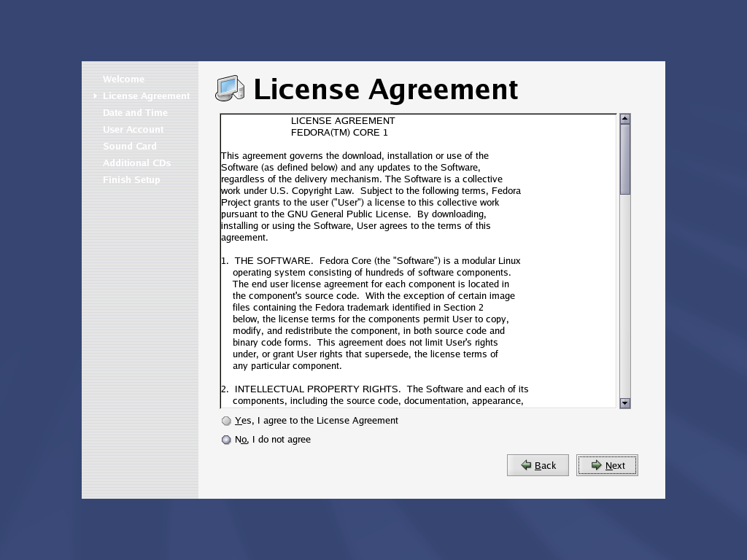Image resolution: width=747 pixels, height=560 pixels.
Task: Click the Back button
Action: click(538, 465)
